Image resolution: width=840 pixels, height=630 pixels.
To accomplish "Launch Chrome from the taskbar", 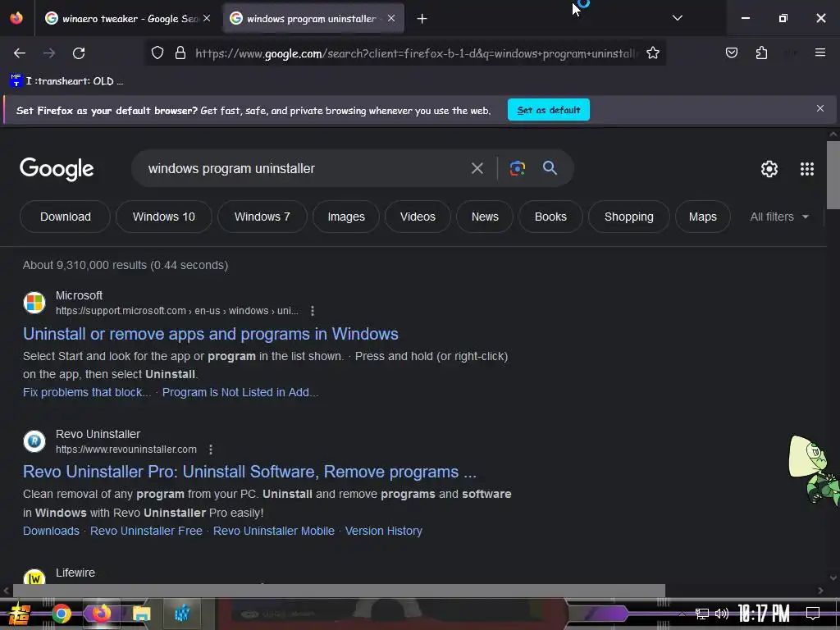I will click(x=61, y=614).
